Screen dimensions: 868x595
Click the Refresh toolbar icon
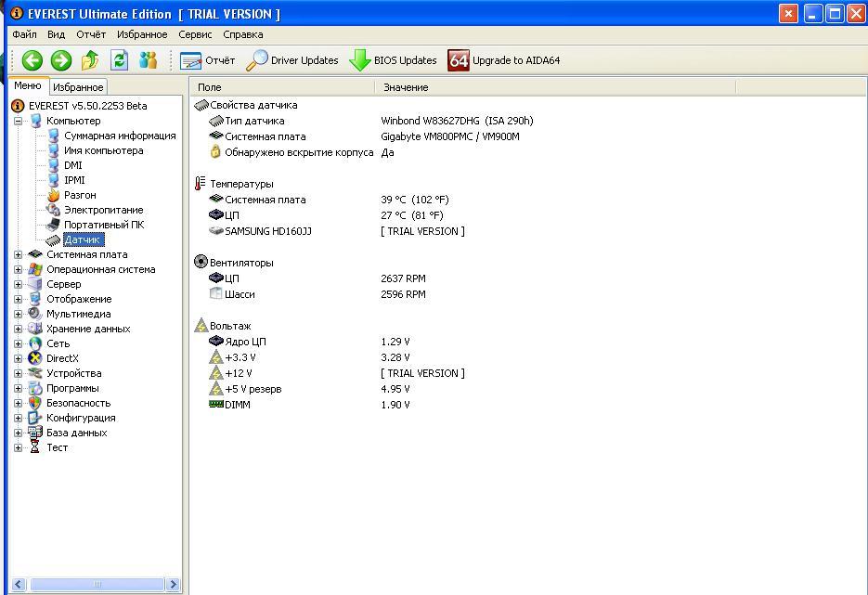coord(119,60)
